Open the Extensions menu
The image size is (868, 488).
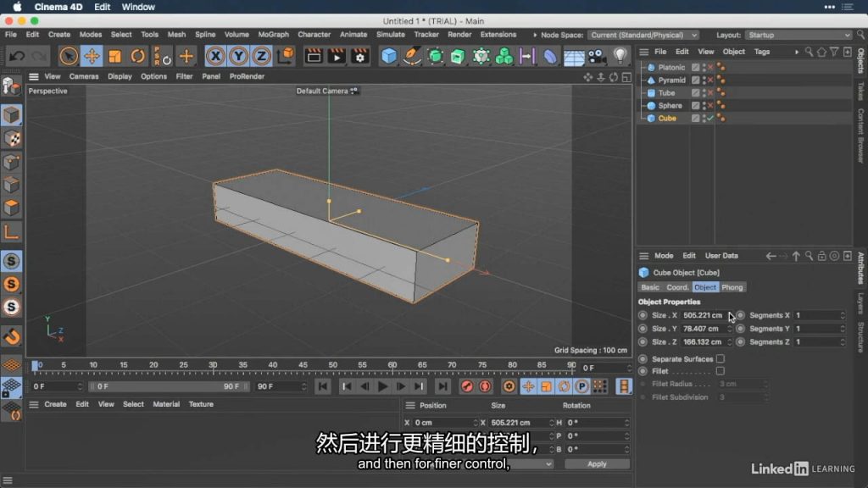498,34
